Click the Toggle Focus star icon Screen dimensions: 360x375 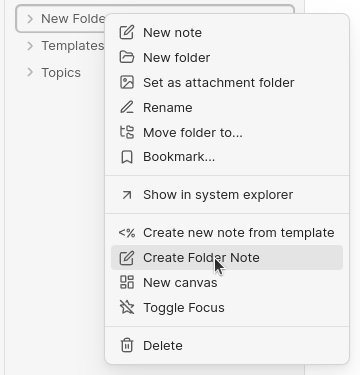tap(127, 307)
